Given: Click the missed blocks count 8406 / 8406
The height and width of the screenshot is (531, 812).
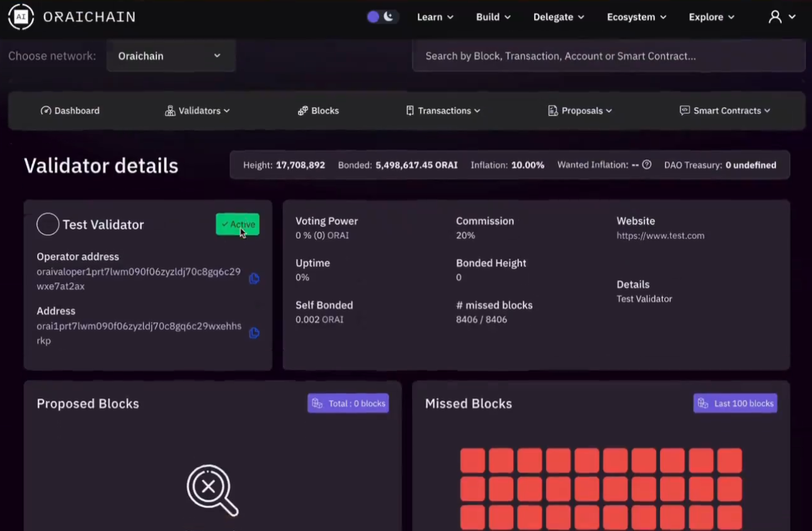Looking at the screenshot, I should pos(481,319).
